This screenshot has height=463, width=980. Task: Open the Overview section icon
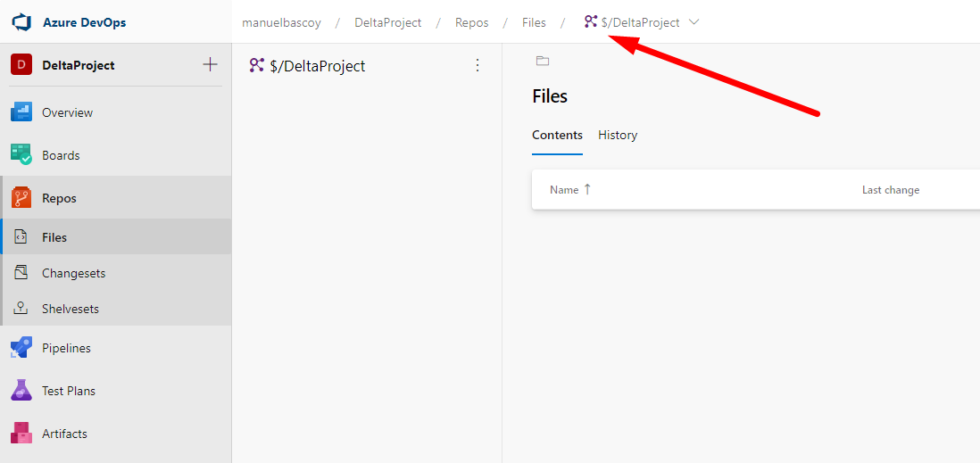tap(21, 112)
